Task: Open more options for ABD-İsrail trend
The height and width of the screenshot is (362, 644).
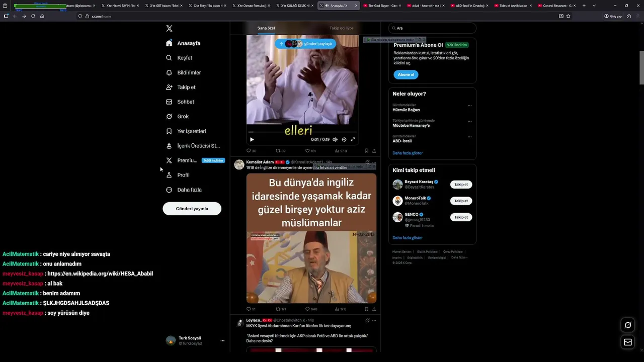Action: pyautogui.click(x=469, y=137)
